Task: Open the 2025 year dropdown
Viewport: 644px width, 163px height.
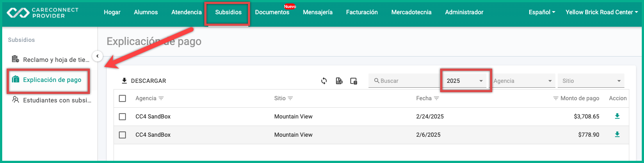Action: [466, 81]
